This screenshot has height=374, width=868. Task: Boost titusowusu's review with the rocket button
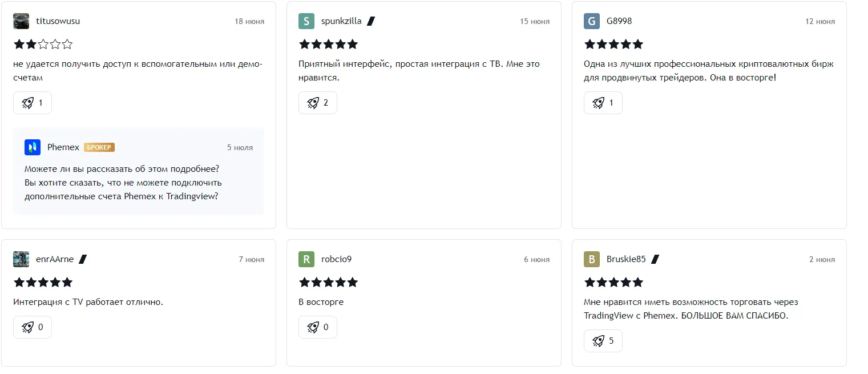pyautogui.click(x=33, y=103)
